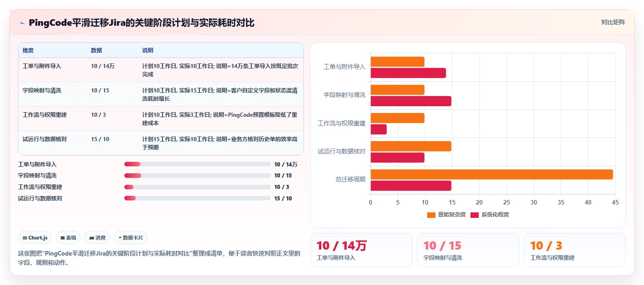This screenshot has height=285, width=644.
Task: Toggle the 原始复杂度 legend swatch
Action: [x=431, y=215]
